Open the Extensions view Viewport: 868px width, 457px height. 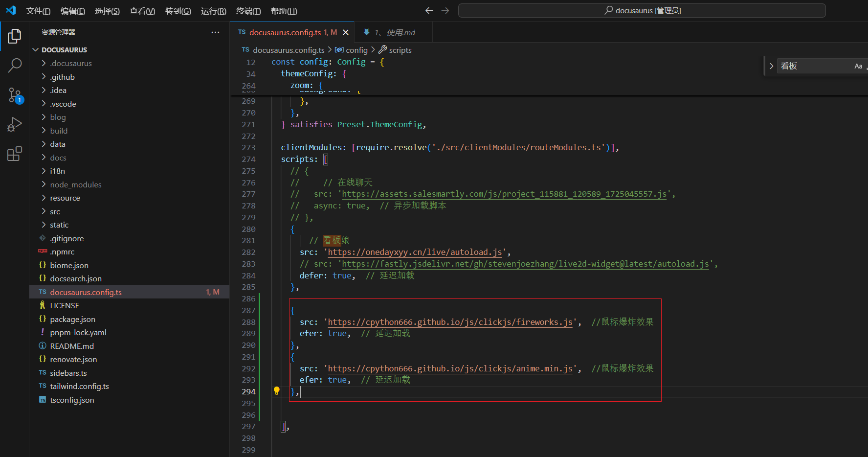point(15,154)
